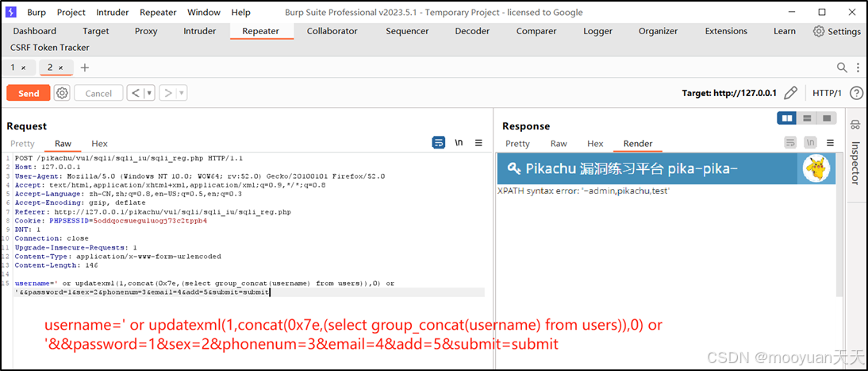Viewport: 868px width, 371px height.
Task: Switch to the Learn tab
Action: 785,31
